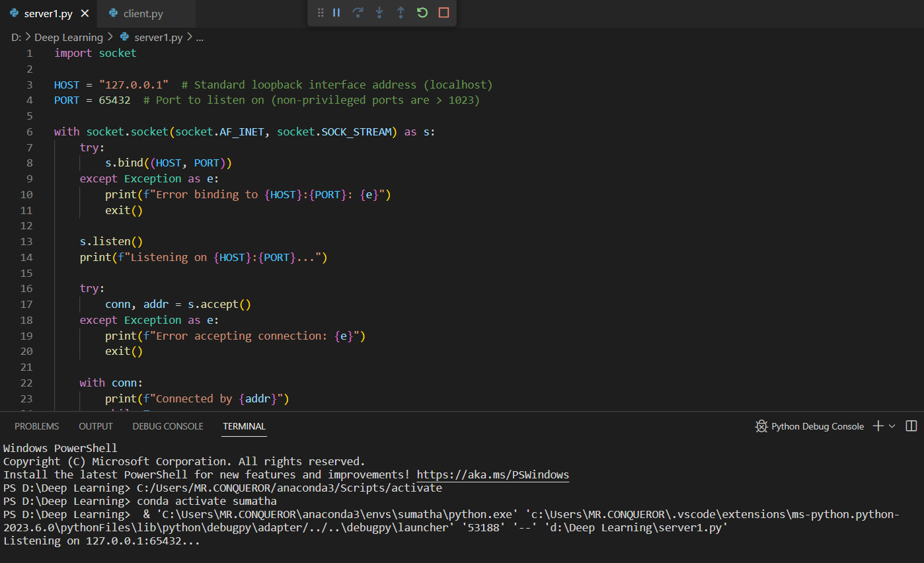Open the DEBUG CONSOLE panel tab

coord(168,426)
